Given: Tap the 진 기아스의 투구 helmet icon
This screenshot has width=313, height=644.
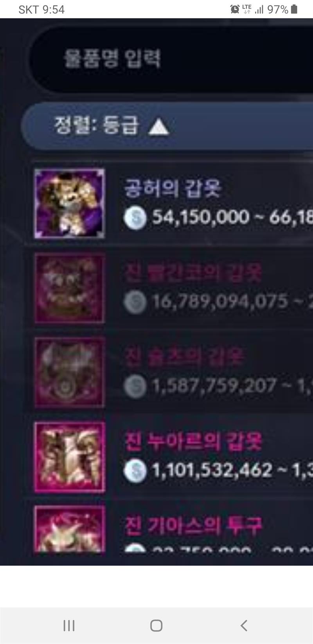Looking at the screenshot, I should coord(70,529).
